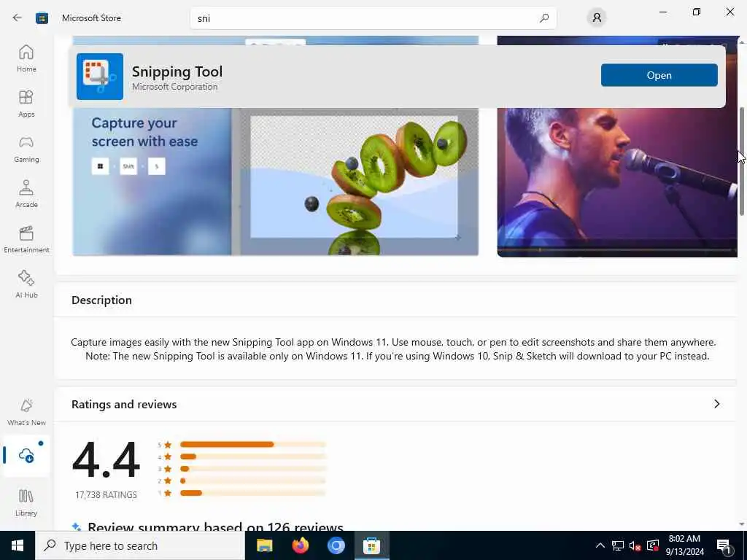This screenshot has height=560, width=747.
Task: Click the vertical scrollbar thumb
Action: click(x=741, y=161)
